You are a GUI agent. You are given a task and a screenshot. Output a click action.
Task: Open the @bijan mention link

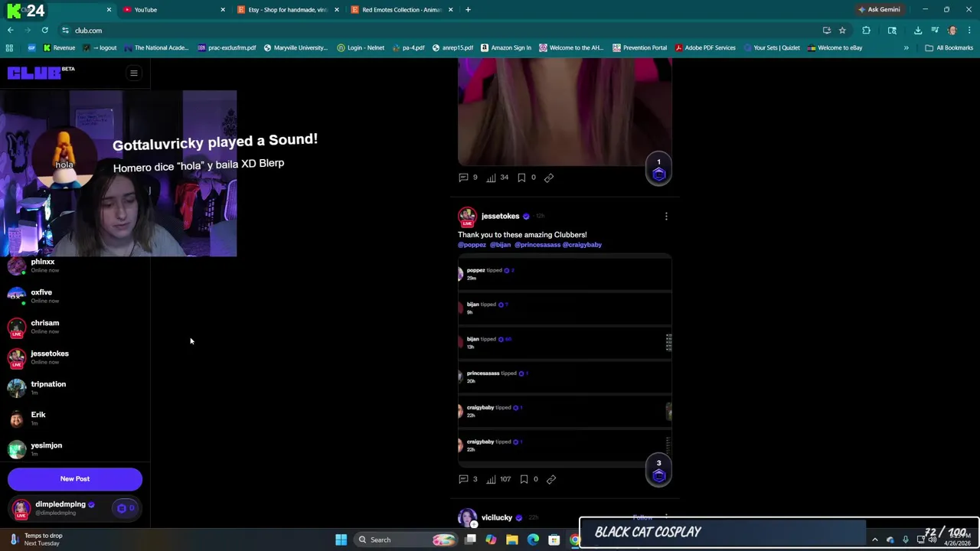pos(500,245)
